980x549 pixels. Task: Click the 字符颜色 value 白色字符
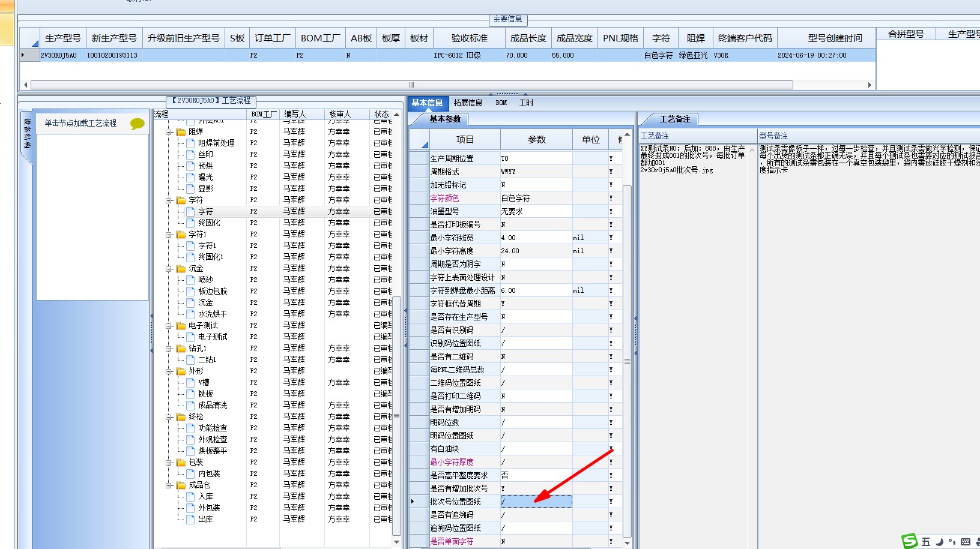point(536,198)
